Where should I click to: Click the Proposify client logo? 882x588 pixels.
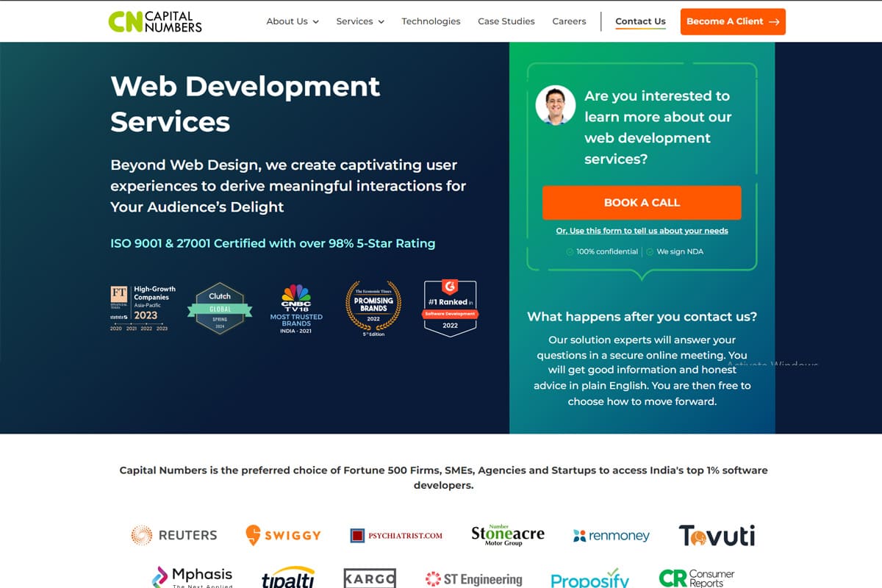[590, 578]
